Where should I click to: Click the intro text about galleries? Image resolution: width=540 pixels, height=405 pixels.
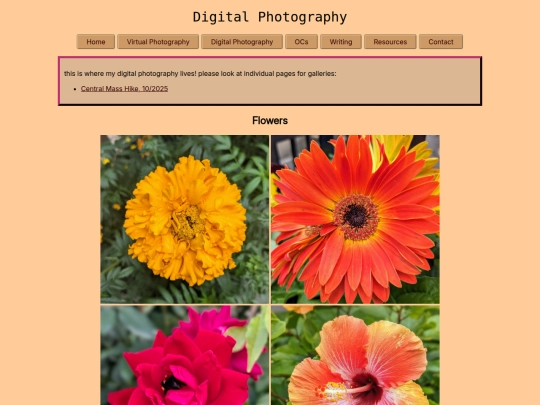tap(200, 73)
